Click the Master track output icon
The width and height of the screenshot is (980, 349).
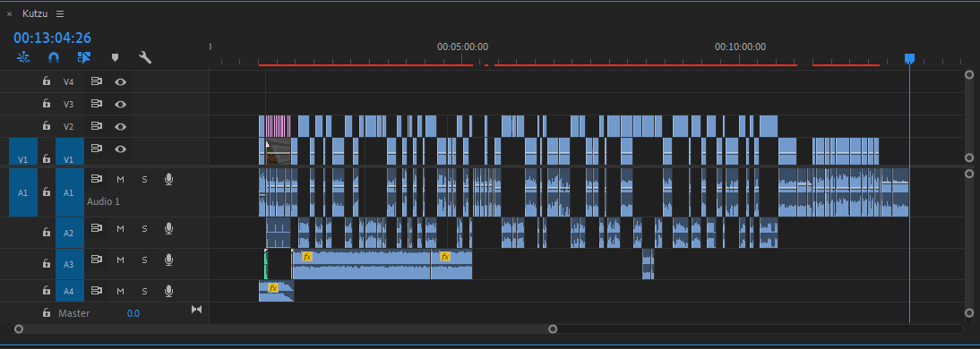click(196, 309)
